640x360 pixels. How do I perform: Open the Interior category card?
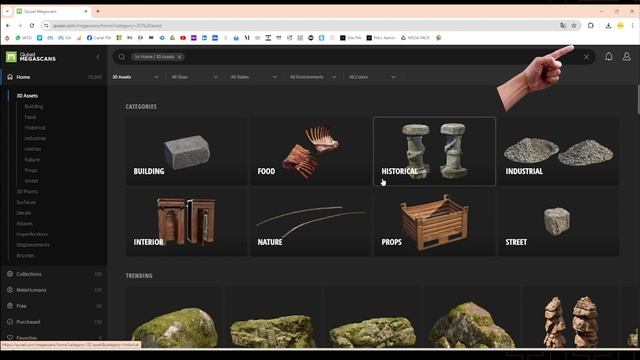click(187, 222)
